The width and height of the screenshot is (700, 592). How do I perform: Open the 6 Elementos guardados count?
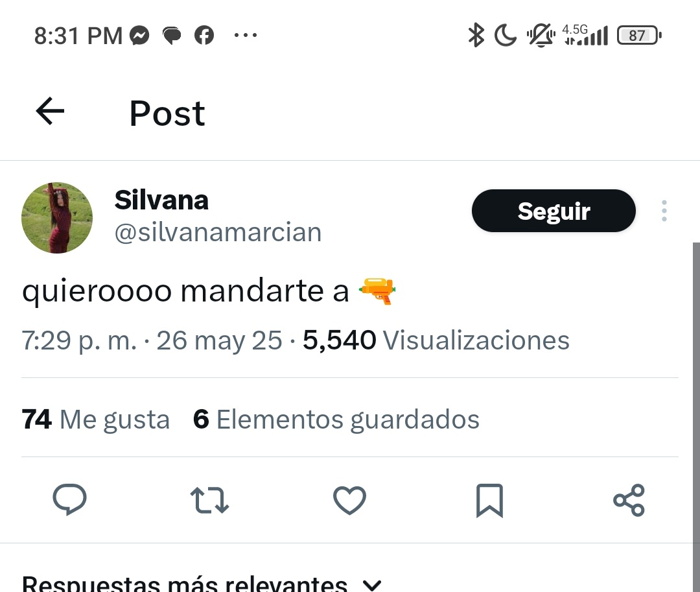click(x=336, y=420)
